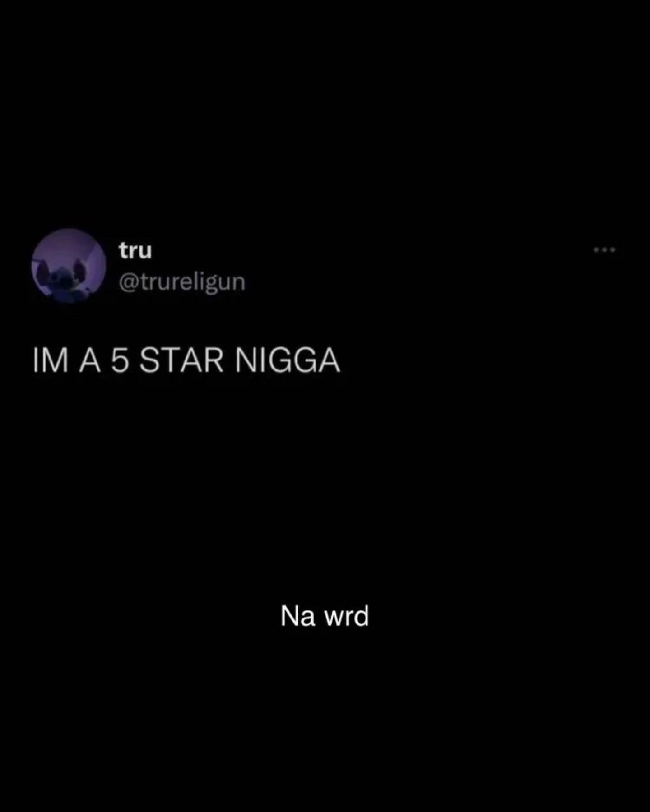Select the number 5 in the tweet

[120, 360]
